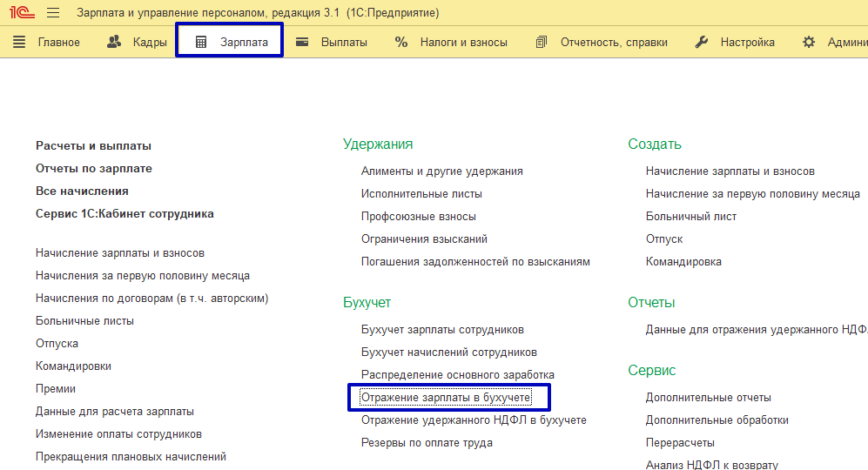Viewport: 868px width, 470px height.
Task: Switch to the Зарплата section
Action: tap(244, 43)
